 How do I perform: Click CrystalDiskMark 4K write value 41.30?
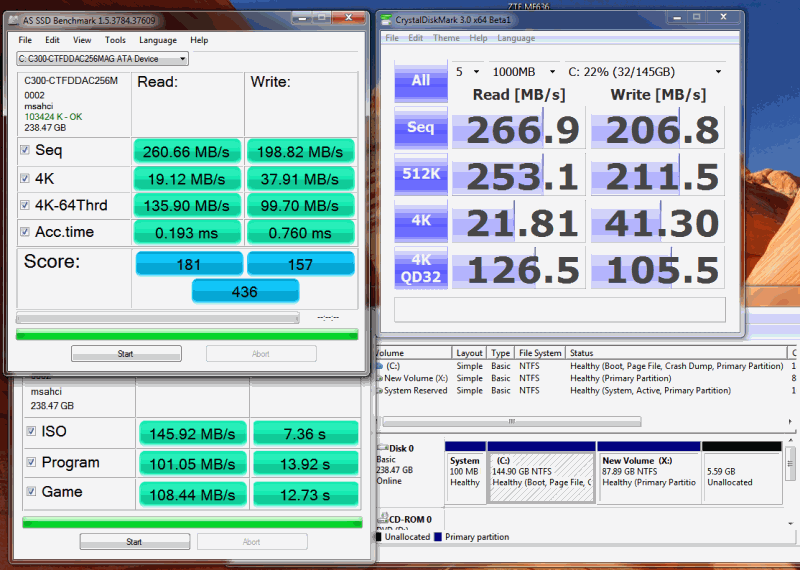click(x=658, y=222)
